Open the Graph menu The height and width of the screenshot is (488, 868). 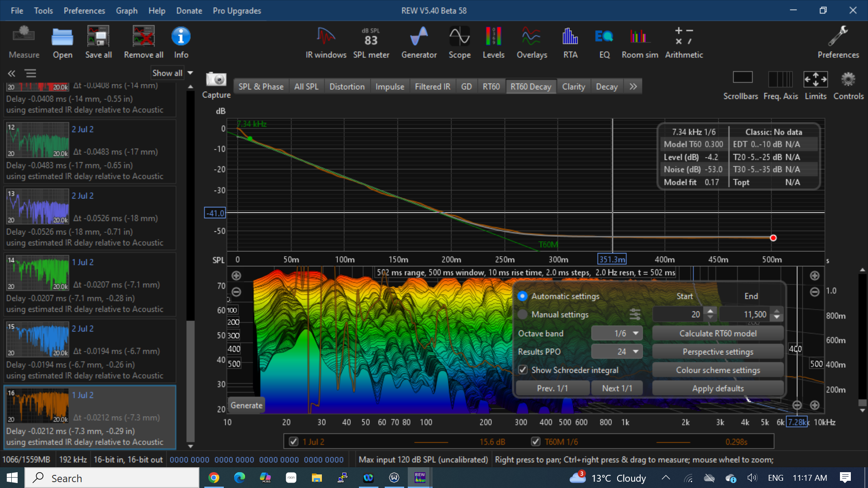(126, 10)
